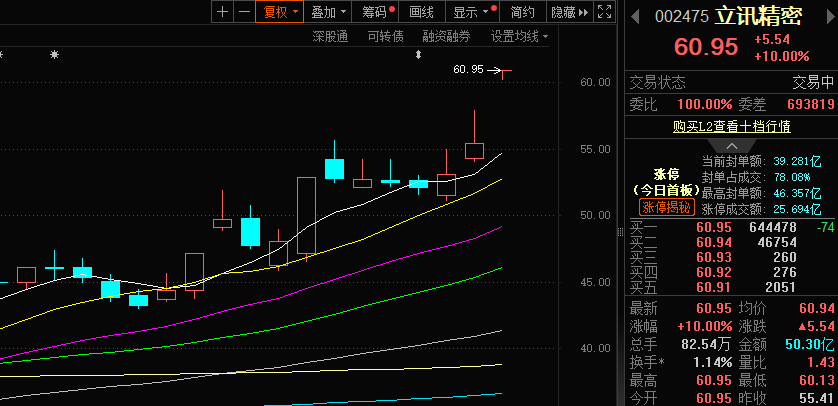Viewport: 838px width, 406px height.
Task: Toggle fullscreen chart icon
Action: coord(604,12)
